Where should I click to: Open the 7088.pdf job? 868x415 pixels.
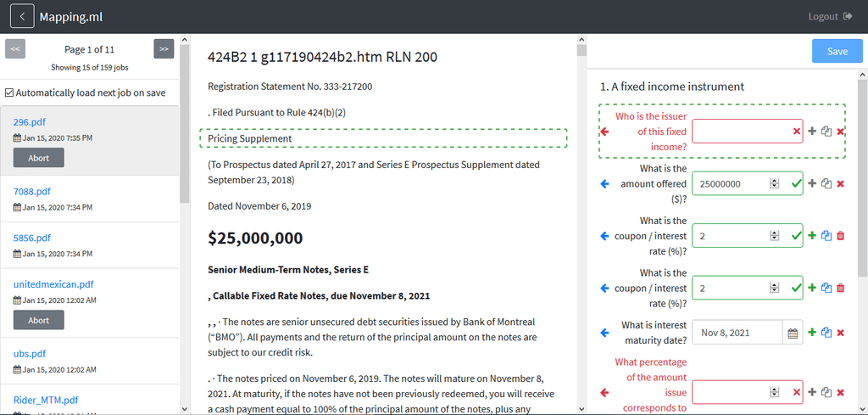[x=32, y=191]
